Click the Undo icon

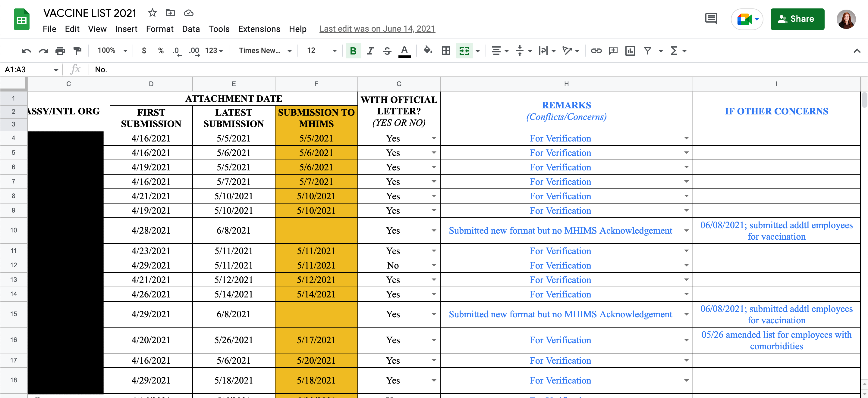[x=26, y=51]
